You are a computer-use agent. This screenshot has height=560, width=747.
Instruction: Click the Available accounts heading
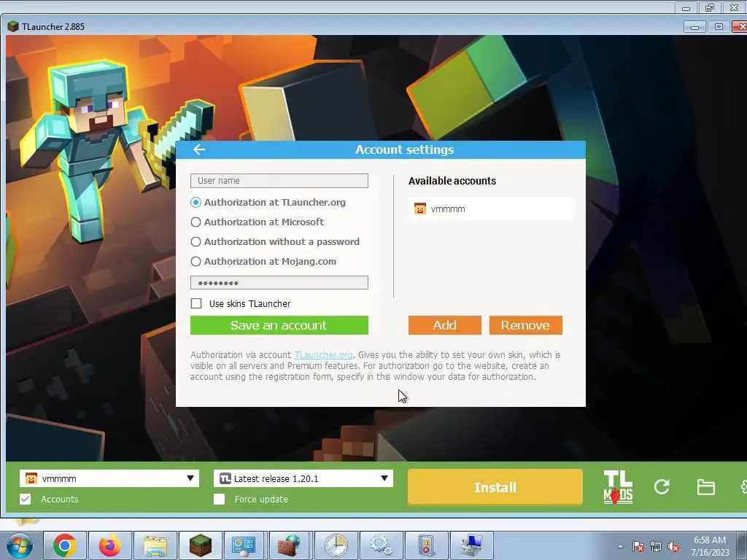click(x=452, y=181)
